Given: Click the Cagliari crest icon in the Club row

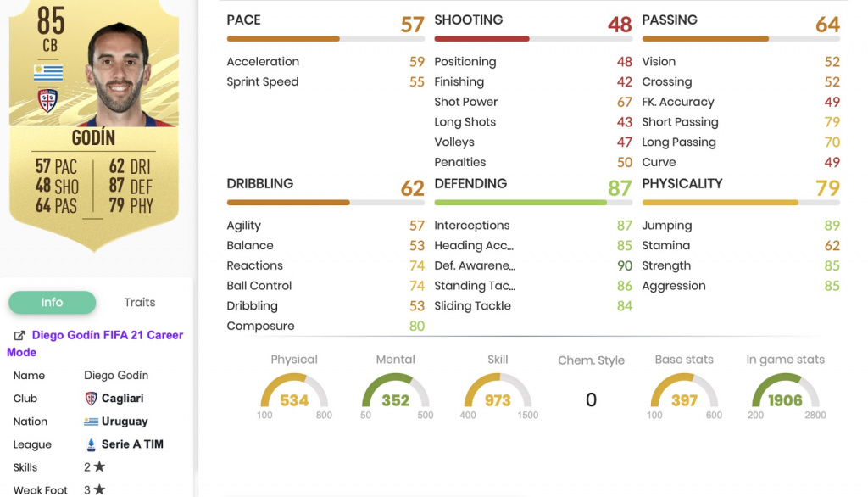Looking at the screenshot, I should tap(91, 399).
